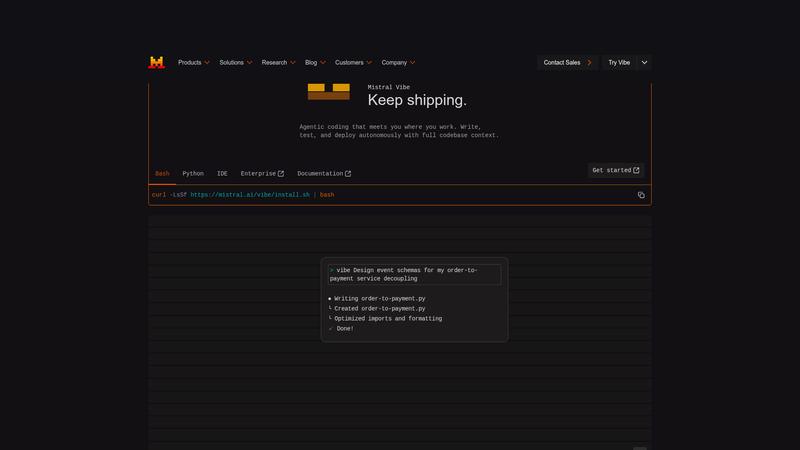Screen dimensions: 800x450
Task: Click the vibe prompt input box
Action: coord(414,274)
